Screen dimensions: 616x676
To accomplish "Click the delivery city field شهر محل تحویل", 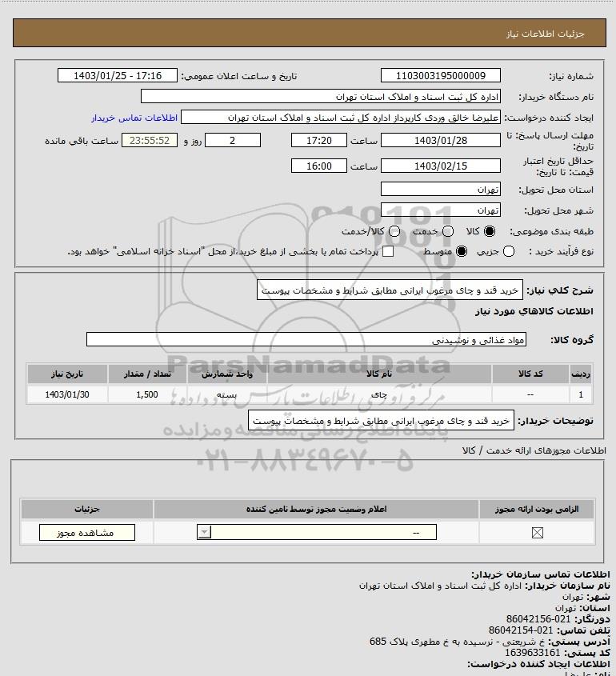I will tap(441, 210).
